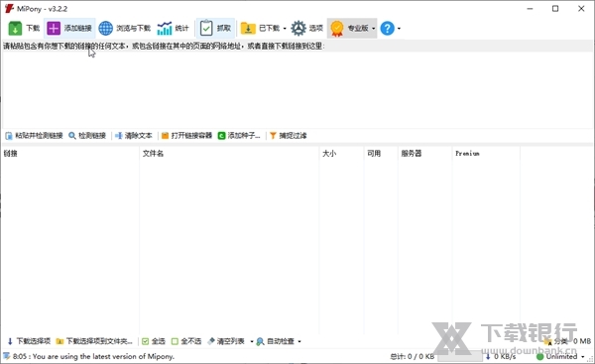Open the 统计 statistics chart icon
Image resolution: width=595 pixels, height=364 pixels.
pyautogui.click(x=165, y=28)
